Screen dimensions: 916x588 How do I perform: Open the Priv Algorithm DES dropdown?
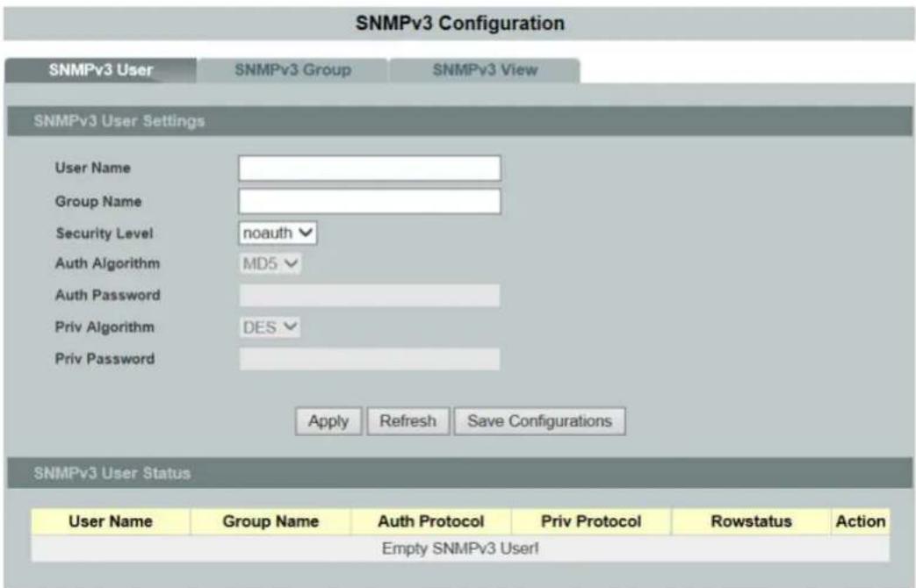[x=270, y=327]
